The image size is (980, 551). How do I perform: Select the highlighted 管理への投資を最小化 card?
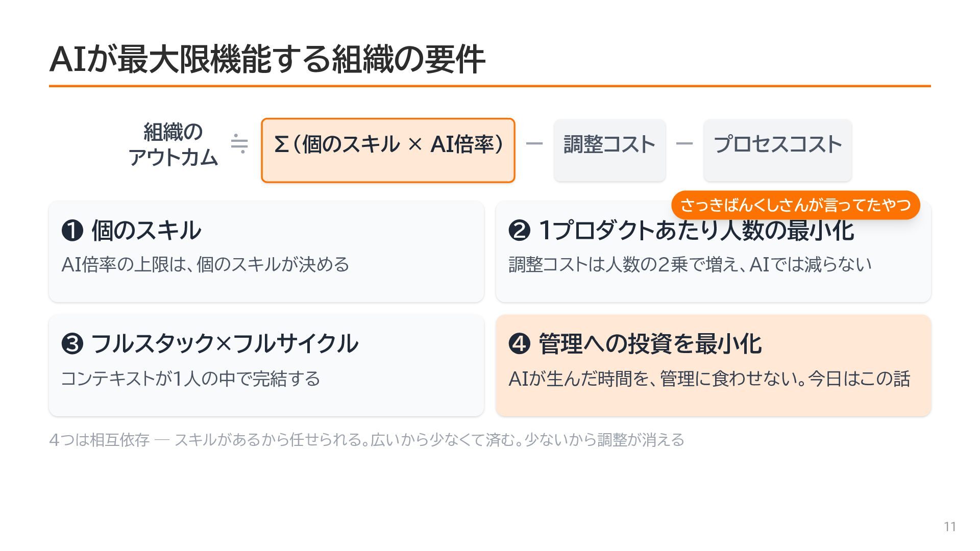pyautogui.click(x=713, y=365)
